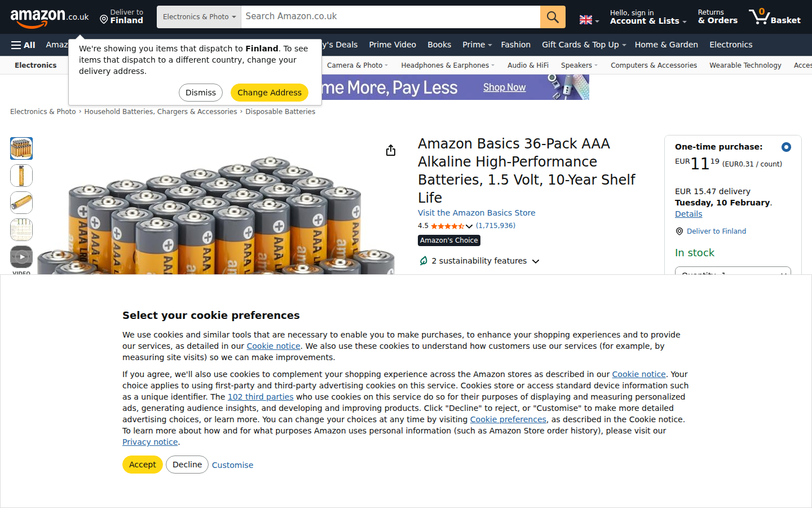Viewport: 812px width, 508px height.
Task: Open the Electronics & Photo search category dropdown
Action: (199, 17)
